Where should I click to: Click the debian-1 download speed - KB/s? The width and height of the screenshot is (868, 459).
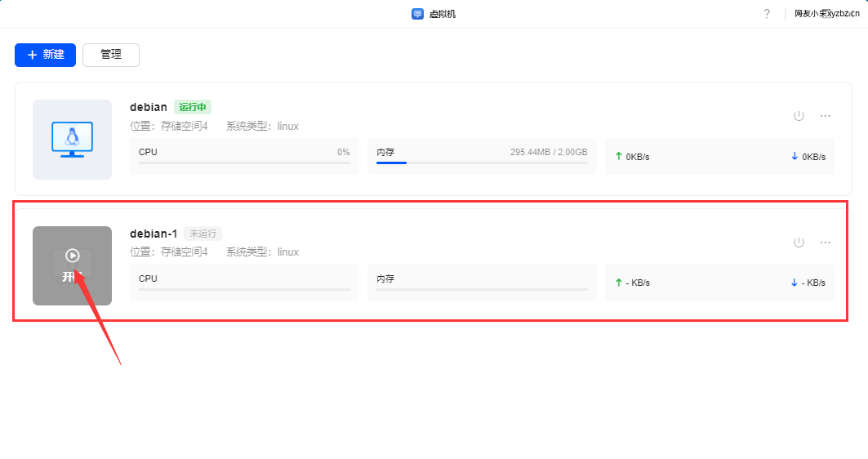813,283
